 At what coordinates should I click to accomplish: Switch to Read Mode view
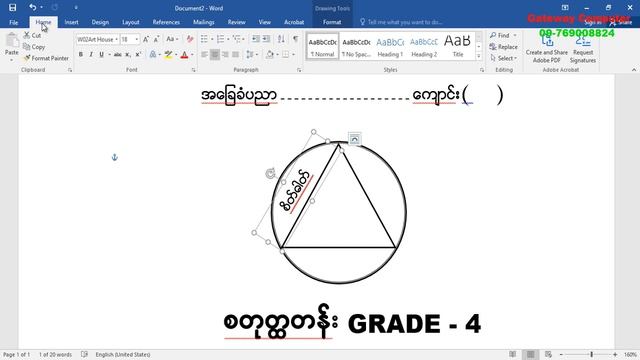click(x=512, y=354)
